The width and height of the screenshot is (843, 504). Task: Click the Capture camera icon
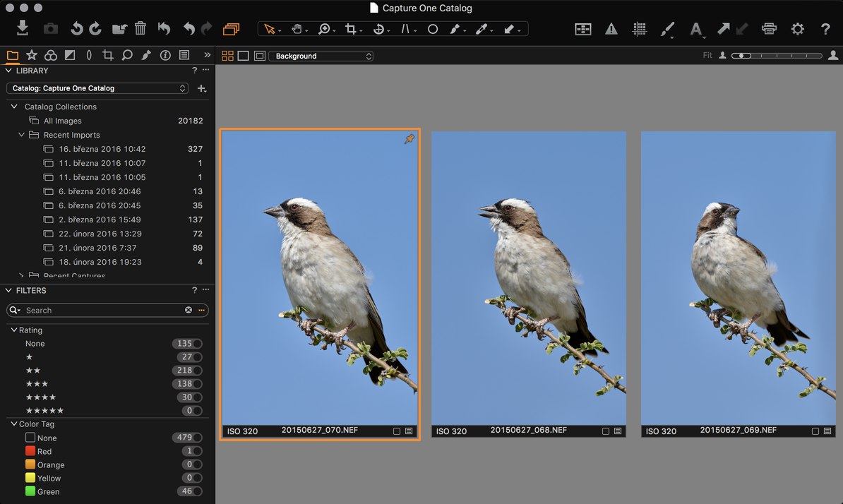pos(51,28)
